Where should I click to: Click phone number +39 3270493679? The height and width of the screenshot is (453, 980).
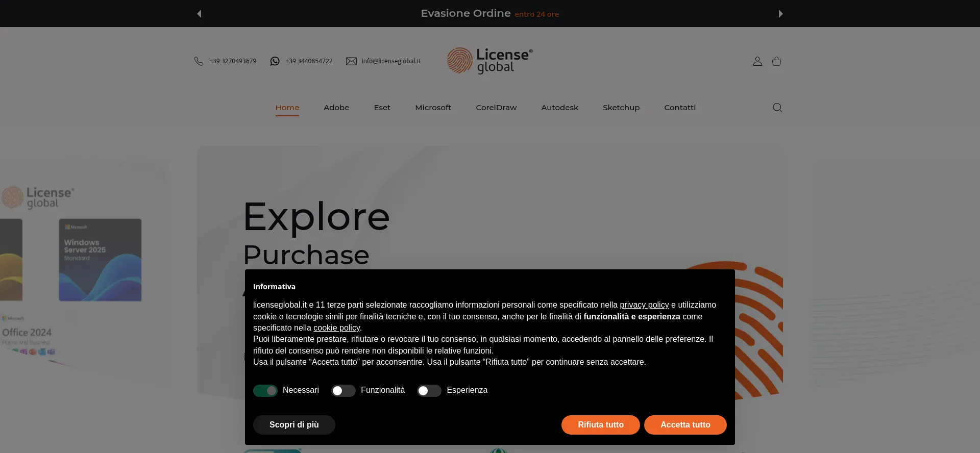(233, 61)
